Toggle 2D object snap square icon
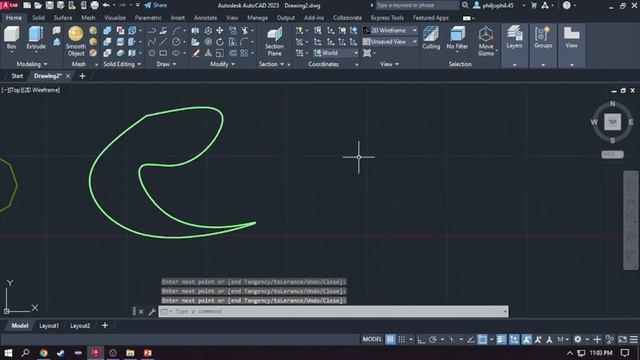Screen dimensions: 640x360 tap(482, 339)
